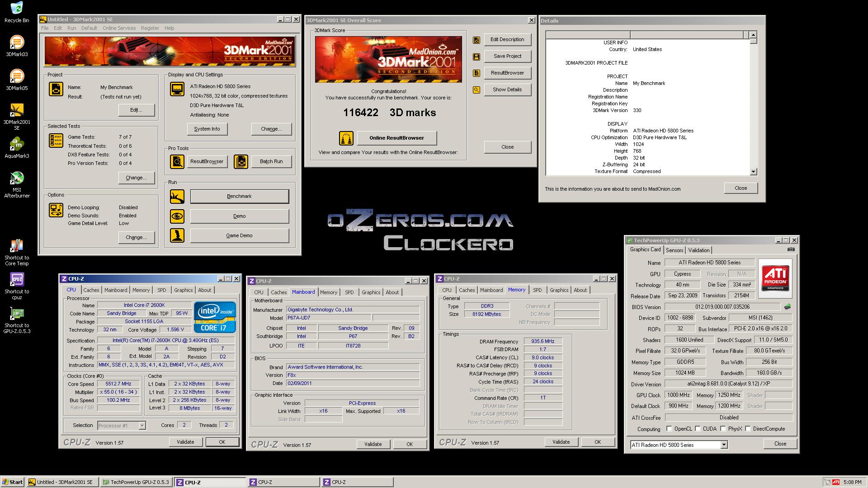Click Edit button in Project section
The height and width of the screenshot is (488, 868).
click(x=136, y=110)
